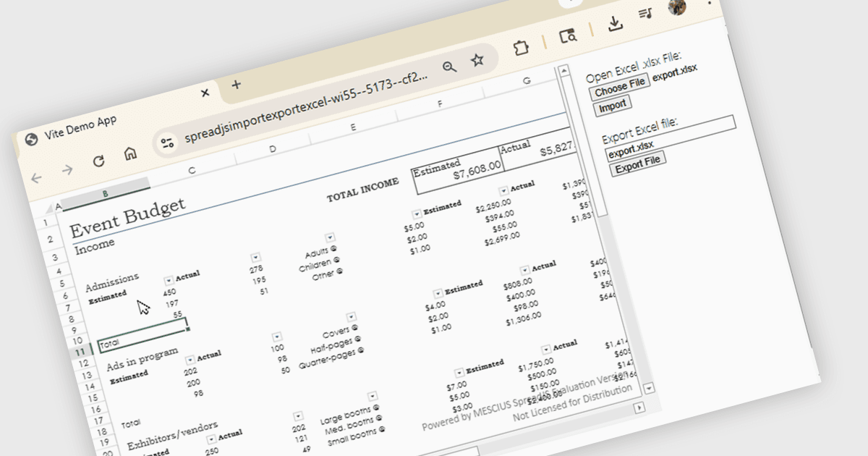Select the Estimated $7,608.00 total cell
868x456 pixels.
click(x=458, y=171)
